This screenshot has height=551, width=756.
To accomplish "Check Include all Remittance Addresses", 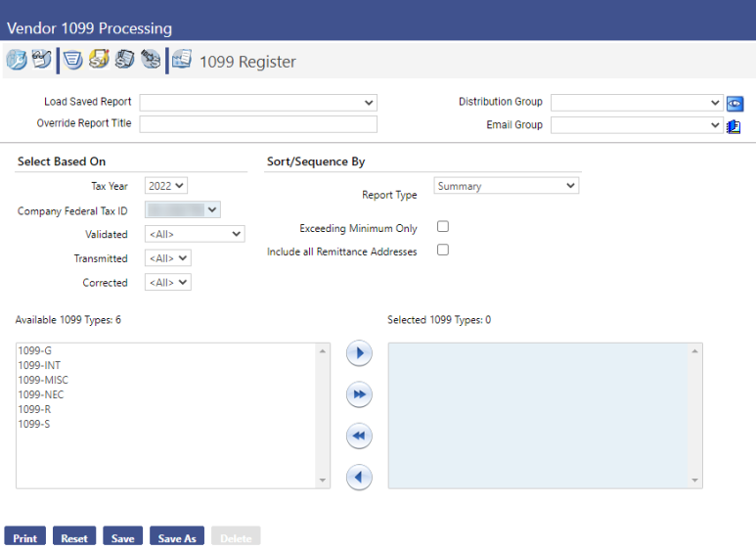I will (443, 251).
